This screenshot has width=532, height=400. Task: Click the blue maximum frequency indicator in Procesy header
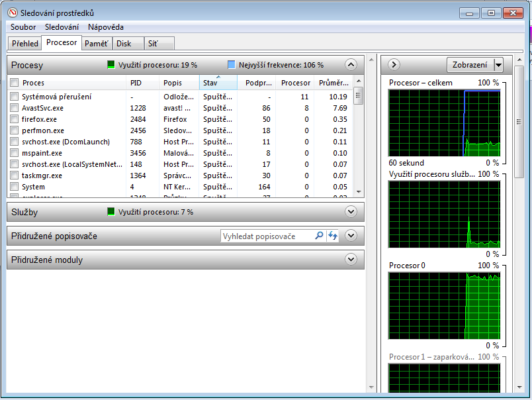[x=231, y=64]
